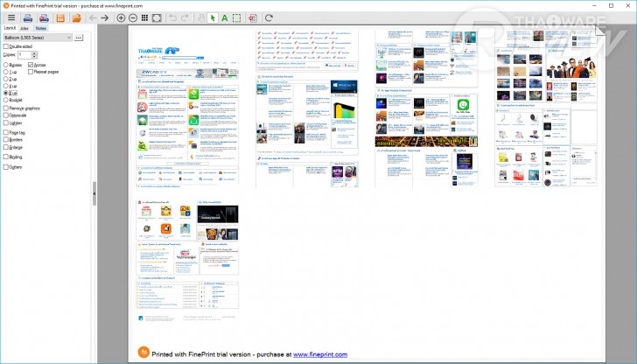Click the Undo arrow icon

pyautogui.click(x=172, y=17)
